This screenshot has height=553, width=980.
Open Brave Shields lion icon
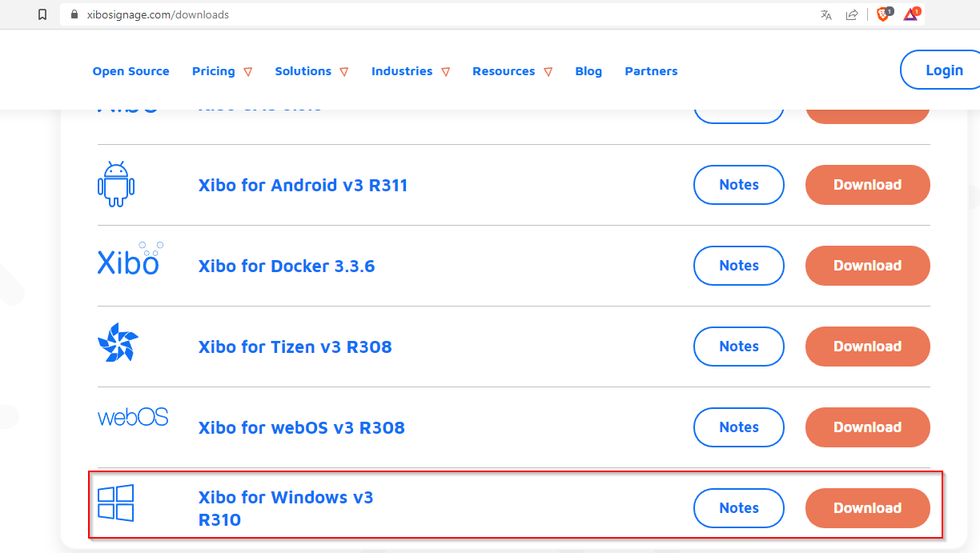point(884,14)
